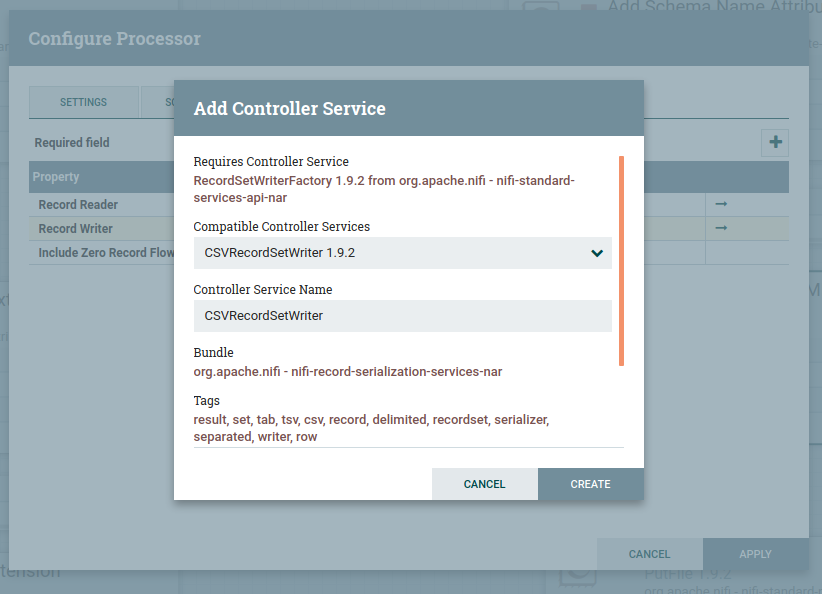Select the Record Writer property row
This screenshot has width=822, height=594.
pyautogui.click(x=100, y=229)
